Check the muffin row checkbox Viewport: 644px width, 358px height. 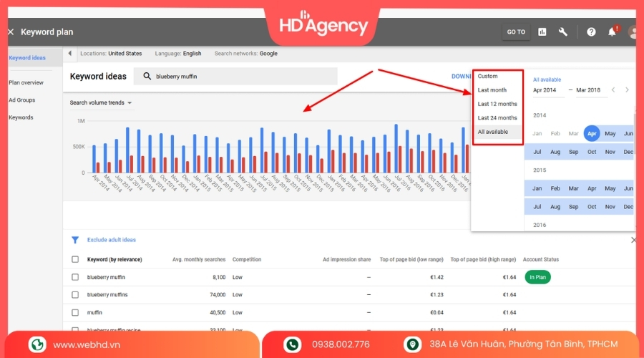[x=75, y=313]
